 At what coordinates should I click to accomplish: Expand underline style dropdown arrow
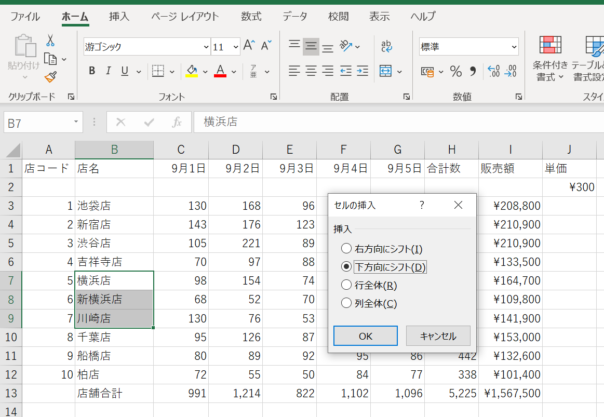[139, 72]
